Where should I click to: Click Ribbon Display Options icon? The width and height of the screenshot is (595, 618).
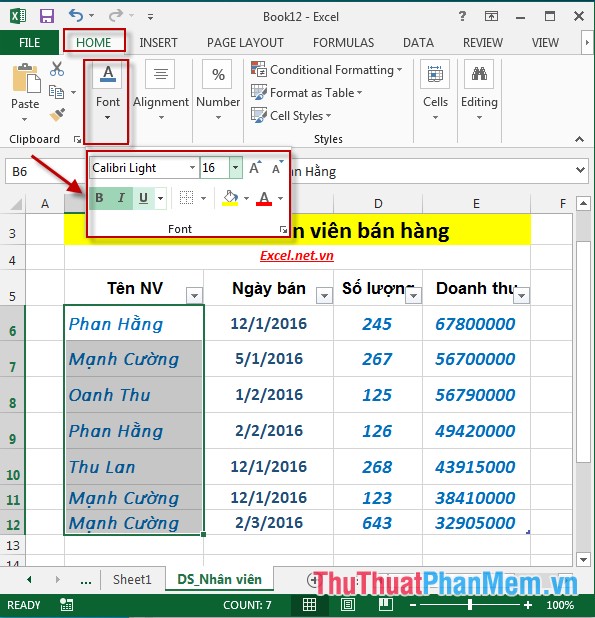tap(491, 16)
